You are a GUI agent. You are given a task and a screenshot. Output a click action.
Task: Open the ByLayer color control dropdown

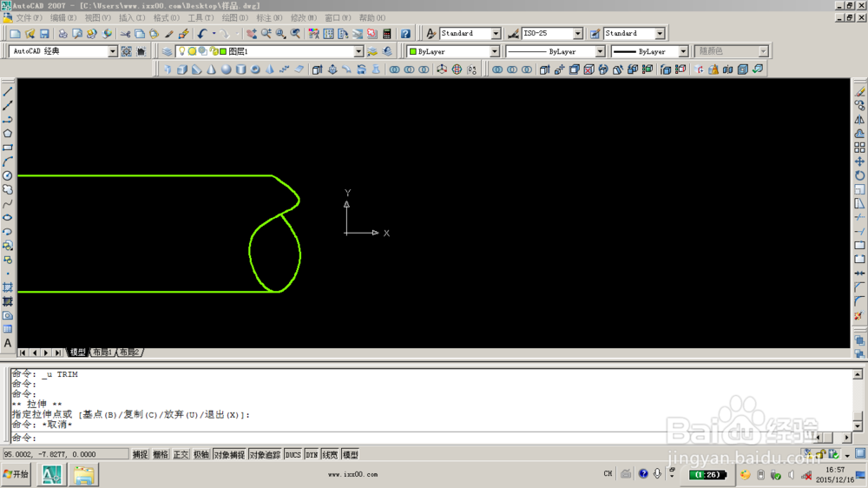pos(495,51)
